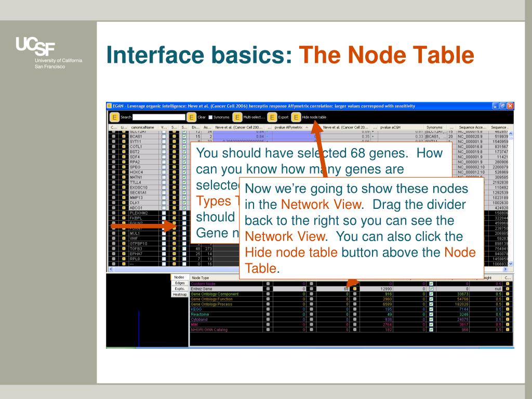This screenshot has height=399, width=532.
Task: Check the selection checkbox for PLEKHM2
Action: tap(184, 213)
